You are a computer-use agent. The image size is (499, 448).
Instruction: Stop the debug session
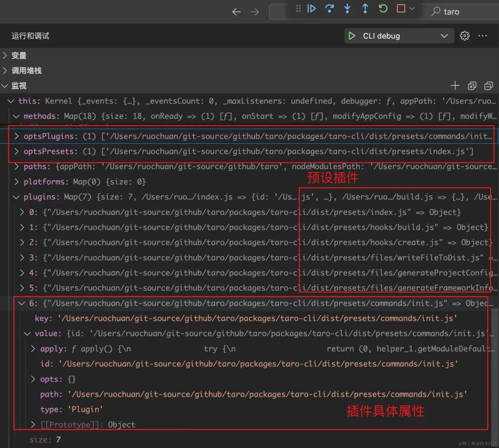coord(401,8)
